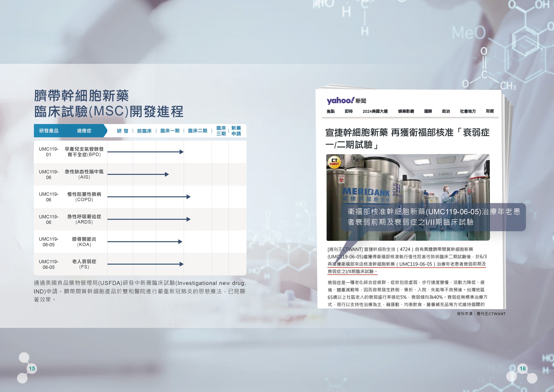Click the 研發產品 column header
Screen dimensions: 554x392
pos(49,131)
